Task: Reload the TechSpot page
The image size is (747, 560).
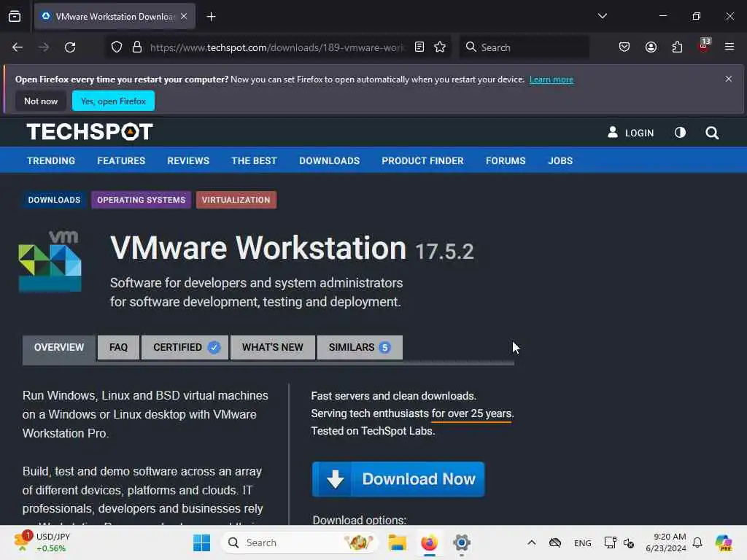Action: [x=70, y=47]
